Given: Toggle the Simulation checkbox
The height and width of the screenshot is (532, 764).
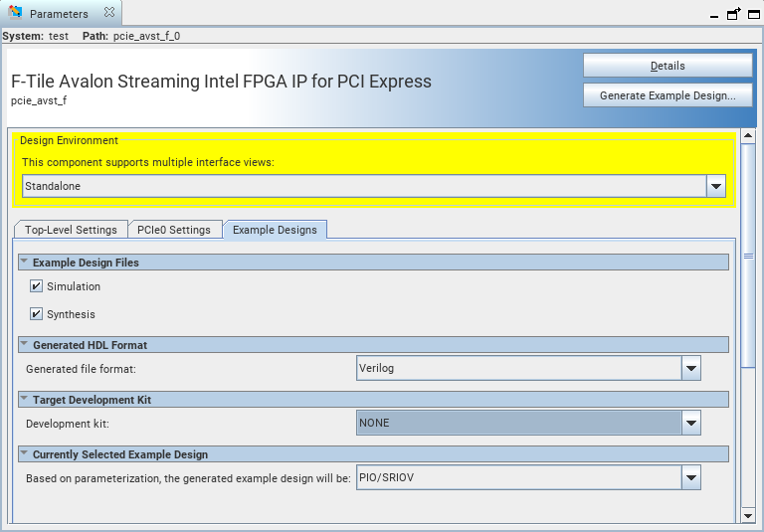Looking at the screenshot, I should [37, 286].
